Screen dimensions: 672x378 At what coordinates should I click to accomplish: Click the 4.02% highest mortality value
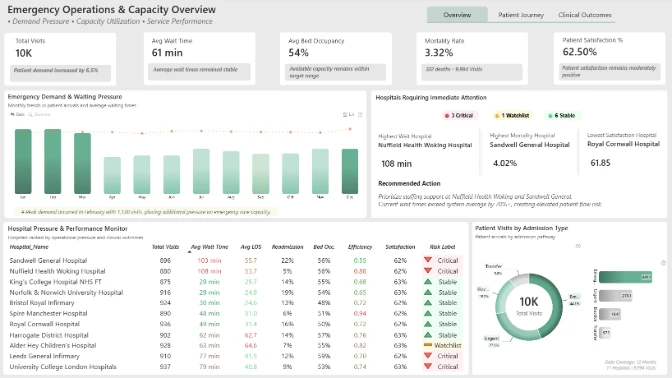click(x=505, y=163)
